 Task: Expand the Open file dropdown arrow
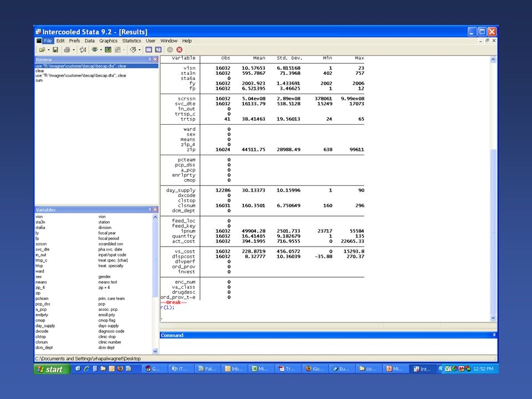pyautogui.click(x=49, y=50)
